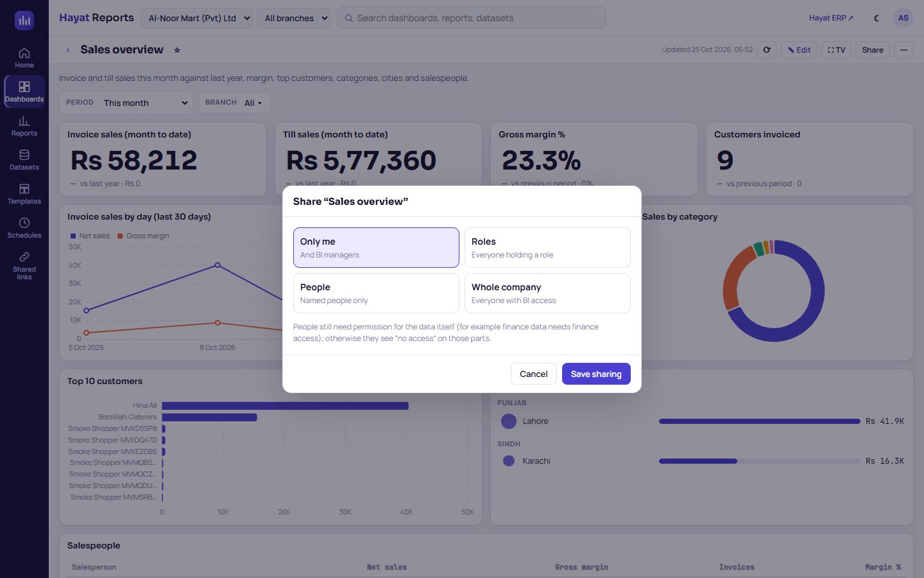Select the Roles sharing option
924x578 pixels.
[x=547, y=247]
